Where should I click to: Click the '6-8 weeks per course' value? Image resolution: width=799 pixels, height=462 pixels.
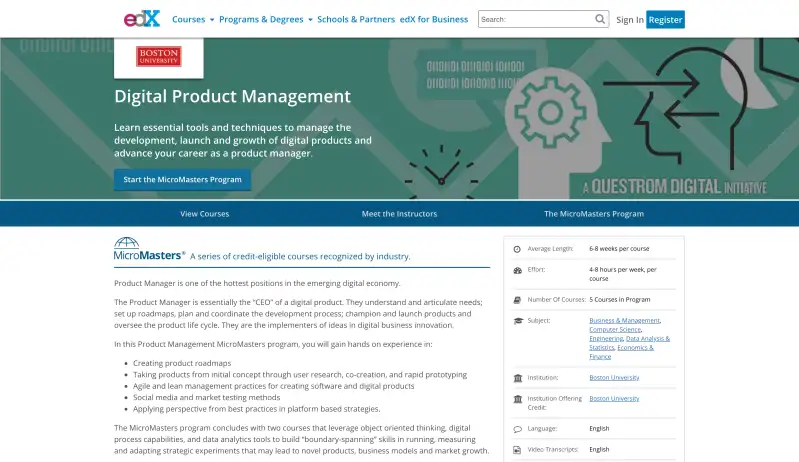619,249
